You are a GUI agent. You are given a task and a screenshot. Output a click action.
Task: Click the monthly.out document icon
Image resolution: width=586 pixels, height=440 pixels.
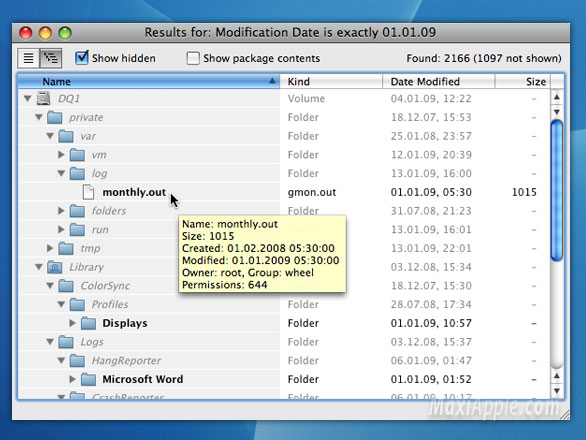click(88, 192)
